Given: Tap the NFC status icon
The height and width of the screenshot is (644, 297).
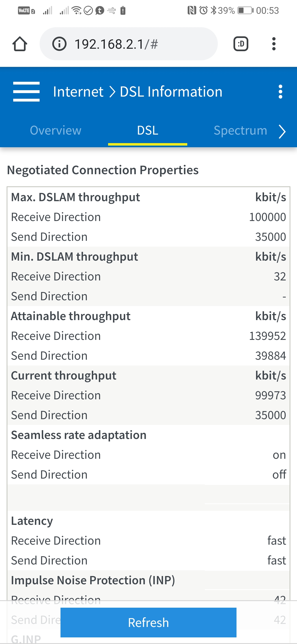Looking at the screenshot, I should [x=192, y=10].
